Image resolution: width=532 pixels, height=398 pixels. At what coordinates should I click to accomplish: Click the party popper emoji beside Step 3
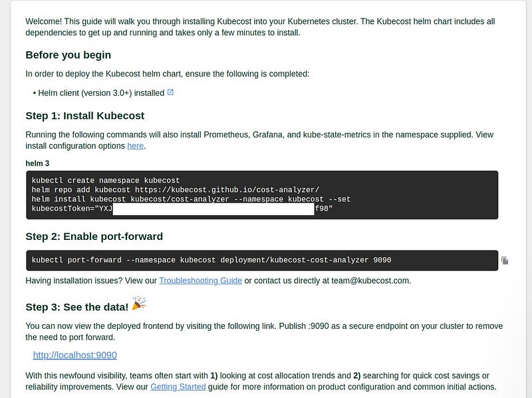pyautogui.click(x=139, y=303)
